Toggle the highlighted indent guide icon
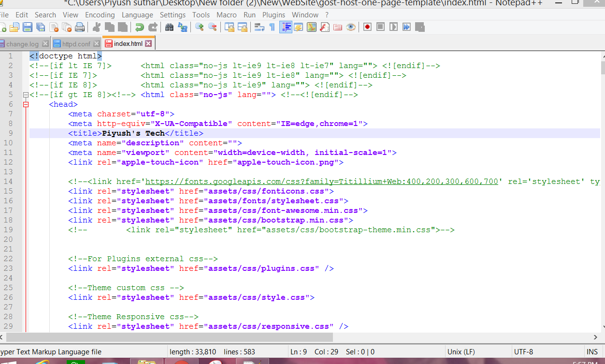The width and height of the screenshot is (605, 364). [x=286, y=27]
